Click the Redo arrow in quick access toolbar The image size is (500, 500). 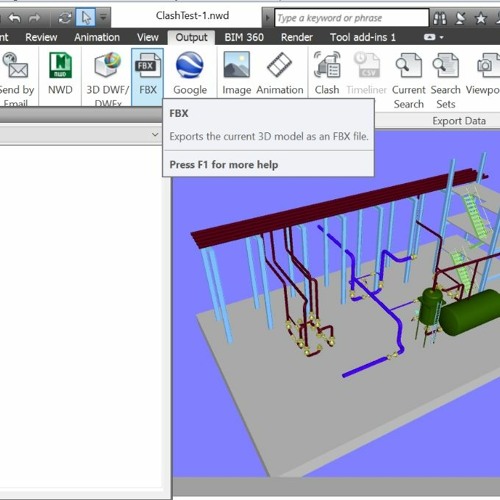pos(34,18)
